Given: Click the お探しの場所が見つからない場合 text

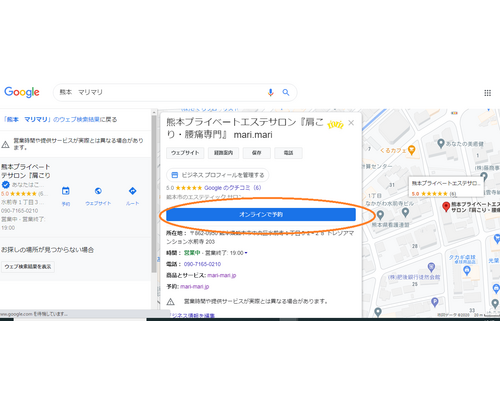Looking at the screenshot, I should pos(47,250).
